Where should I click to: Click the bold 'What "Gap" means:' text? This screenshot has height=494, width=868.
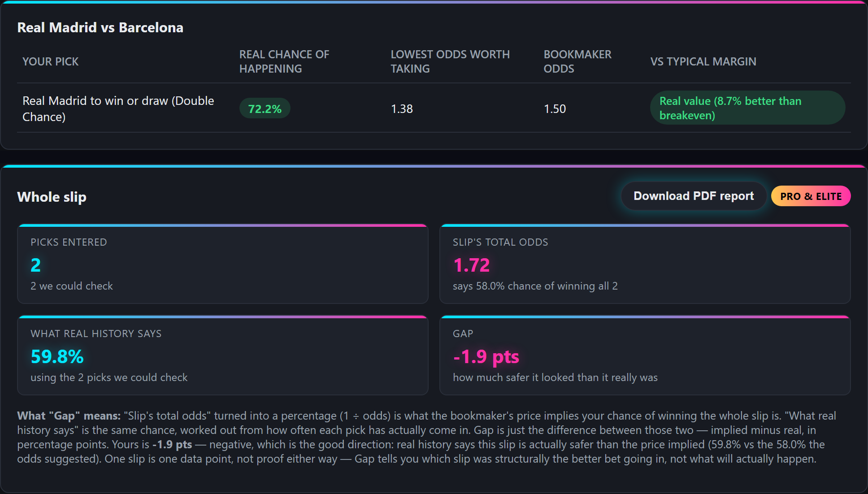(69, 416)
